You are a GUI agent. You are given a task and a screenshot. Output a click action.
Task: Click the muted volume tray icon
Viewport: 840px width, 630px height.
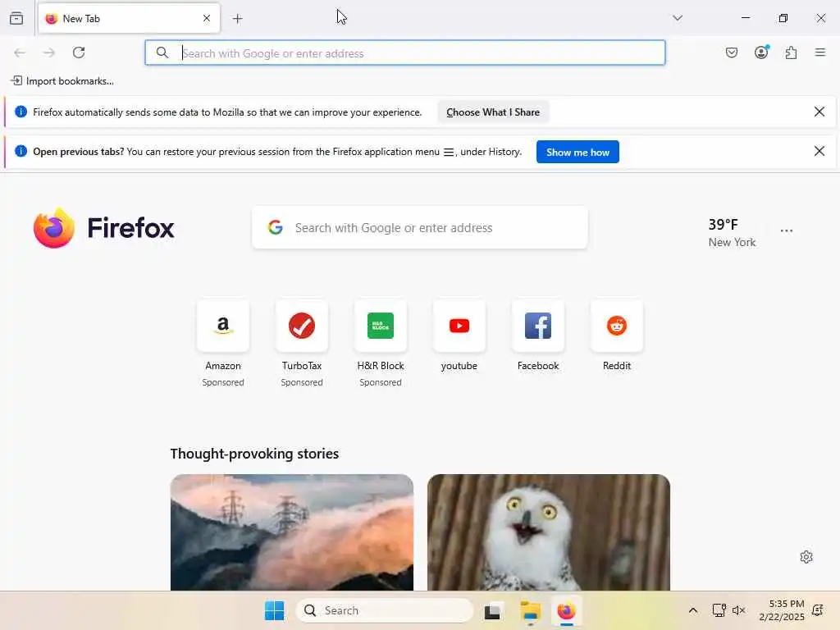[x=739, y=610]
